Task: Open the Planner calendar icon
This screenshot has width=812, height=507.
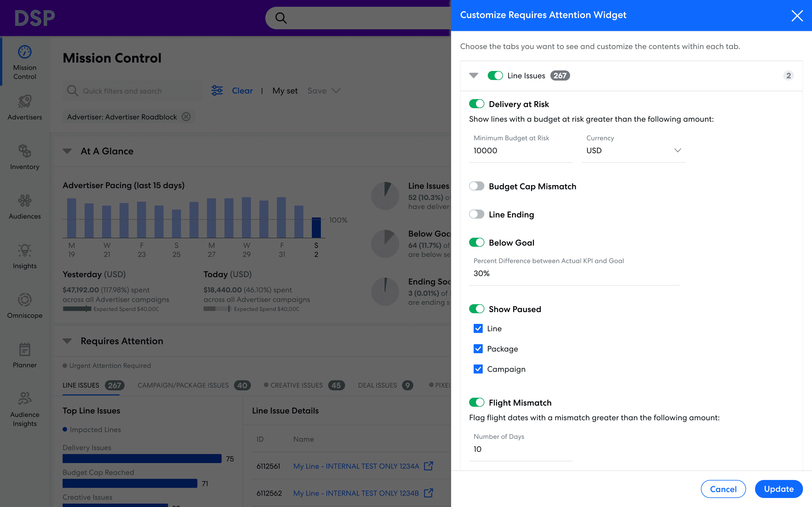Action: pos(25,349)
